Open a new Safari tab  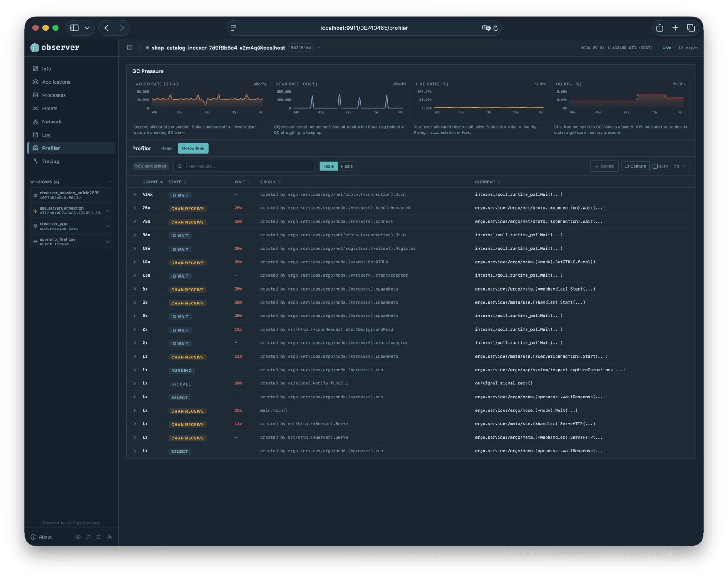click(x=675, y=28)
